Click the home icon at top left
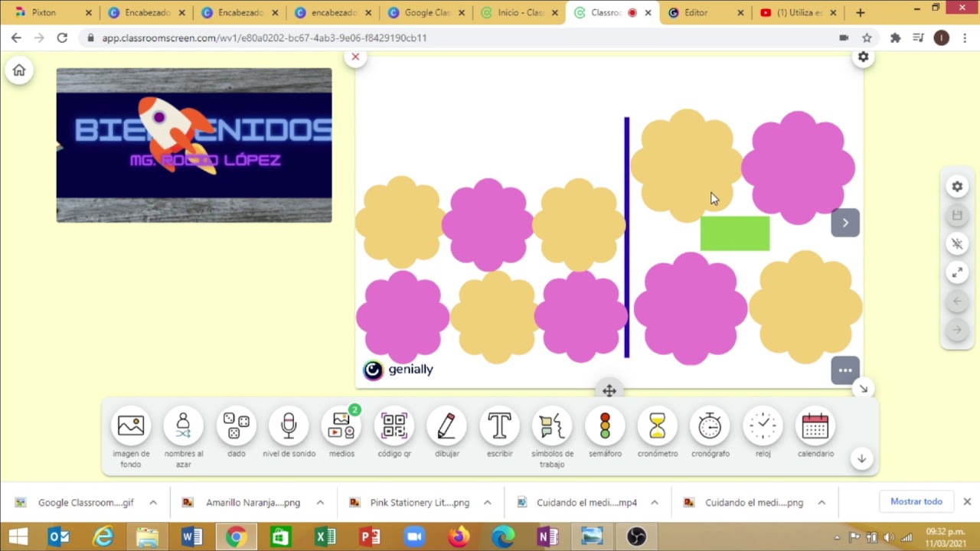Screen dimensions: 980x551 click(19, 70)
